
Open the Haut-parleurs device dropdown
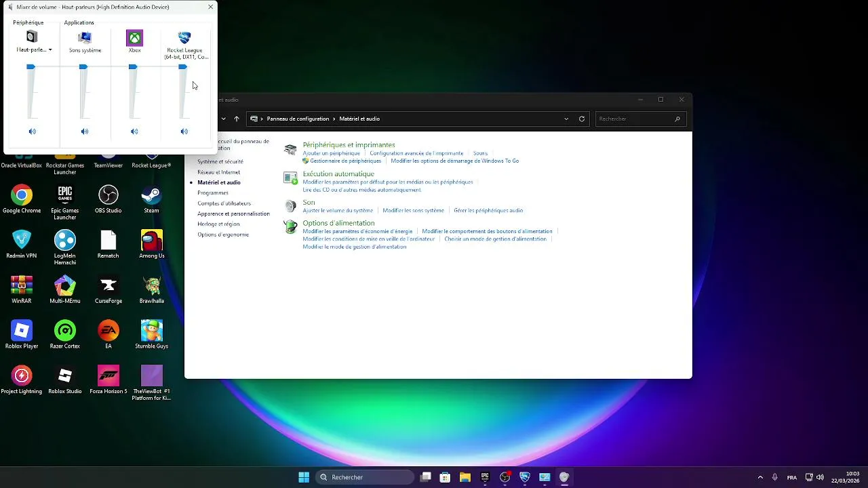point(50,50)
